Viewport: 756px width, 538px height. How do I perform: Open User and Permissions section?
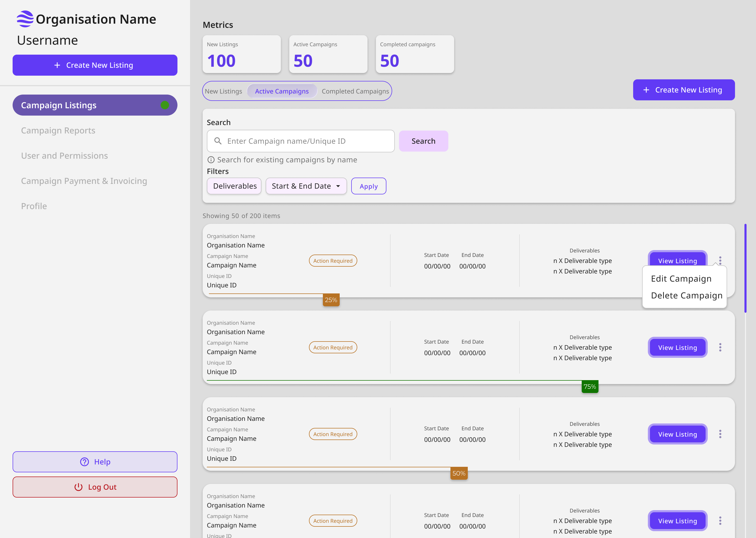(65, 156)
